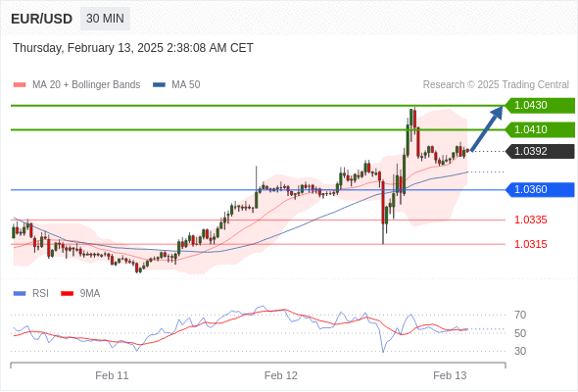This screenshot has height=392, width=578.
Task: Click the green 1.0410 resistance tag
Action: [x=540, y=129]
